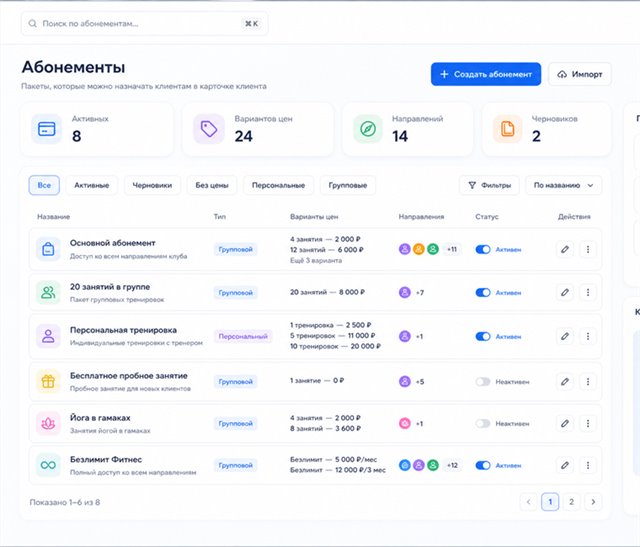Screen dimensions: 640x547
Task: Click the Групповой tag on Йога в гамаках
Action: pos(236,424)
